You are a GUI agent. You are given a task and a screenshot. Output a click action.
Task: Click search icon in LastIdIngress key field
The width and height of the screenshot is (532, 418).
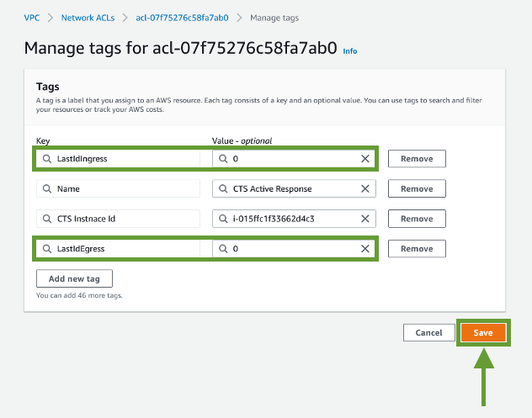click(47, 159)
